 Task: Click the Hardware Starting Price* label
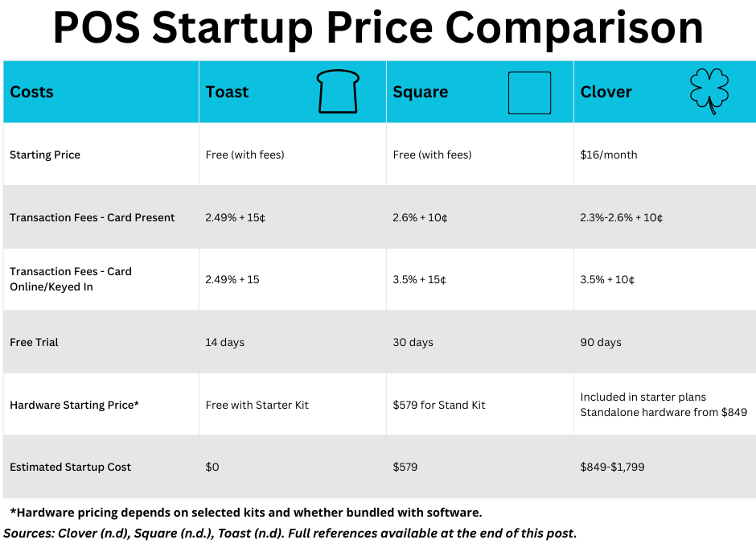tap(75, 405)
